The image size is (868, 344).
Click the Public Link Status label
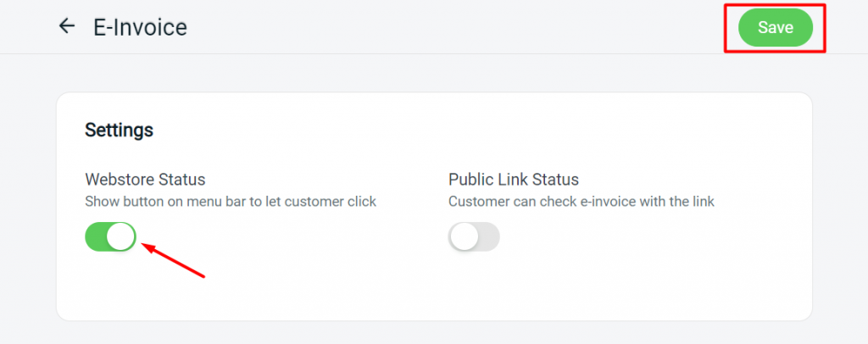coord(513,180)
